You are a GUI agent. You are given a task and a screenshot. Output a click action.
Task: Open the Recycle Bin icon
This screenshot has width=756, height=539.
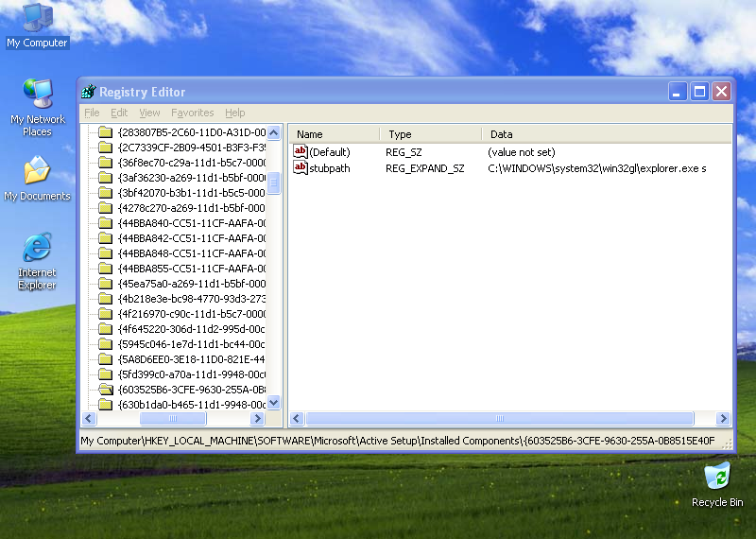click(717, 485)
